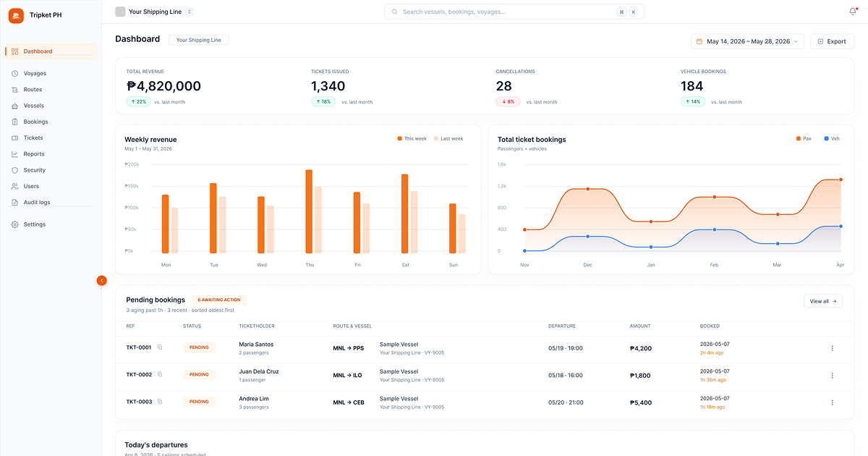Click the calendar icon in date range

click(699, 41)
